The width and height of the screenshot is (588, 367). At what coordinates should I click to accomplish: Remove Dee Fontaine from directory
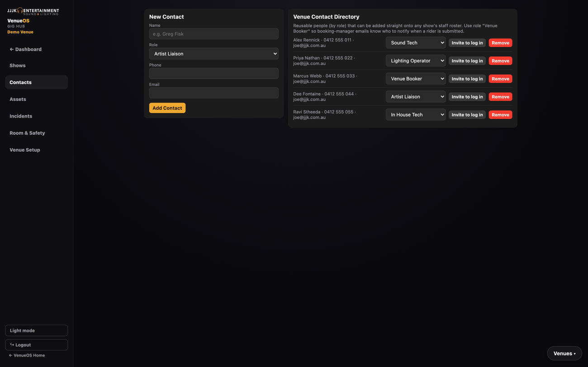point(501,97)
